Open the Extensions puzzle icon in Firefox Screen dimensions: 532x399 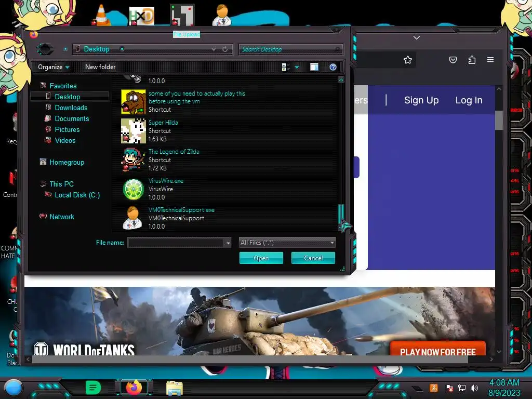472,60
